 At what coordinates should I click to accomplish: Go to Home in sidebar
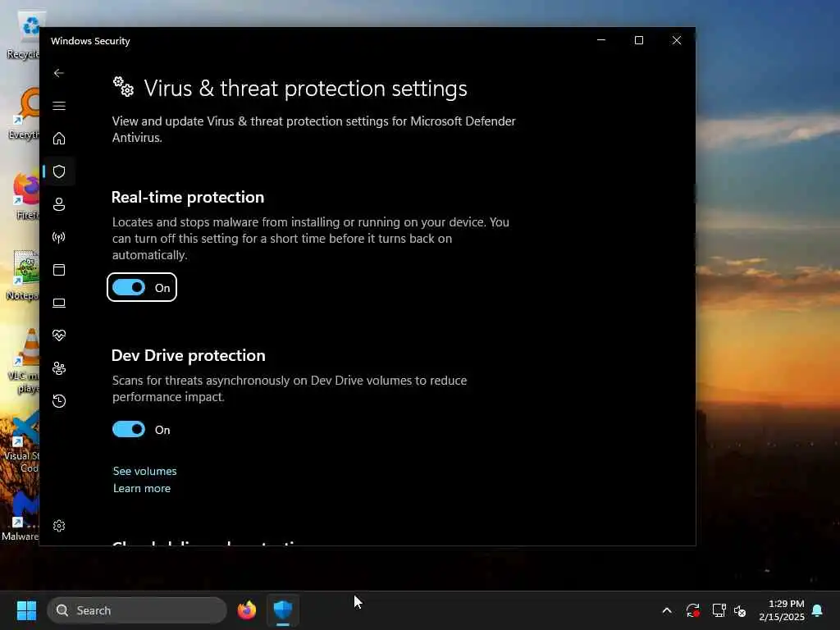click(59, 138)
